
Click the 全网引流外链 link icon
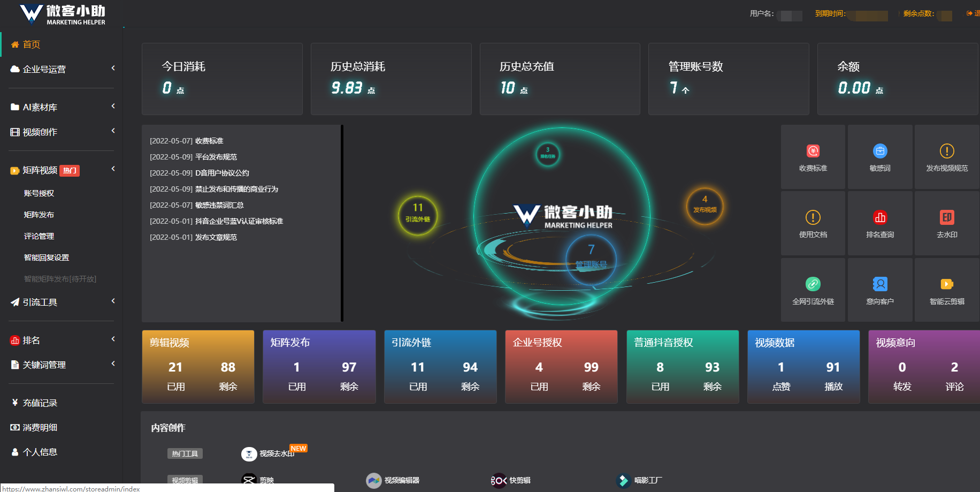point(813,284)
